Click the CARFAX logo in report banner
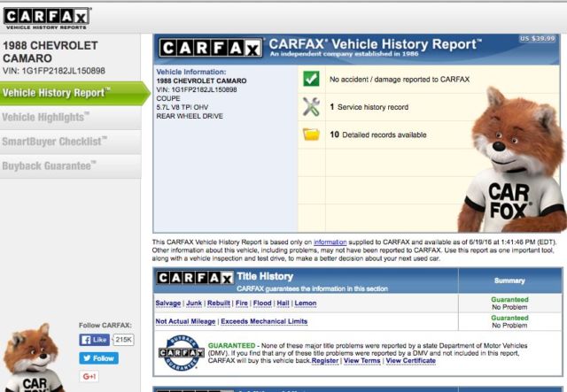The height and width of the screenshot is (392, 567). (211, 48)
